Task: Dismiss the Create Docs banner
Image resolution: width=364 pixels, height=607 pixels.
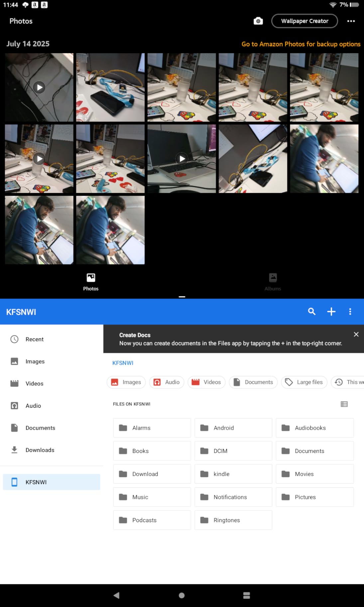Action: 356,334
